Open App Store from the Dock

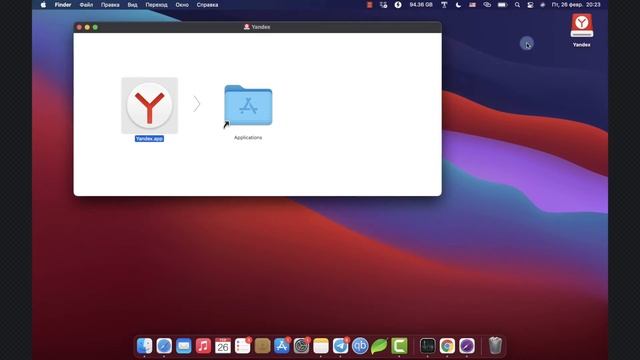282,346
